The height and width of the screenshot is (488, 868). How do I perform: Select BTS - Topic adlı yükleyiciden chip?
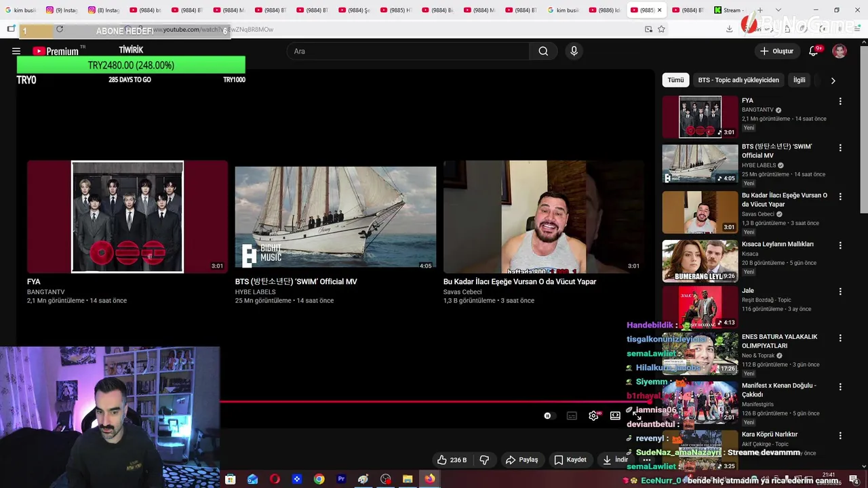point(738,80)
